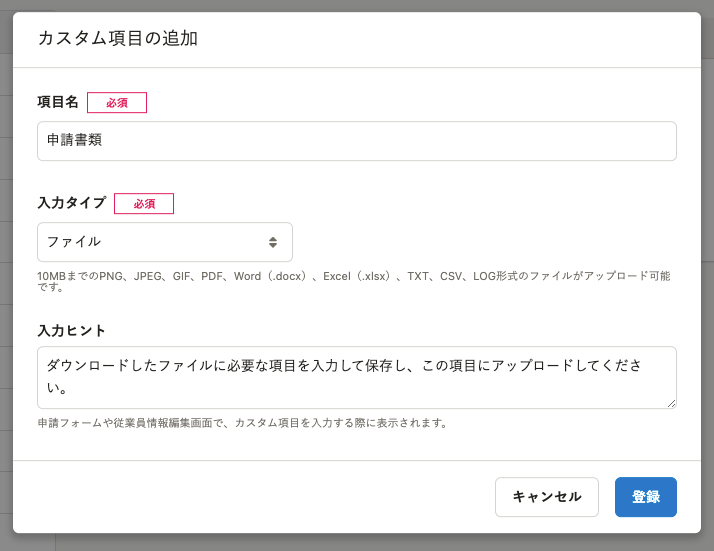Cancel with the キャンセル button

(x=547, y=497)
